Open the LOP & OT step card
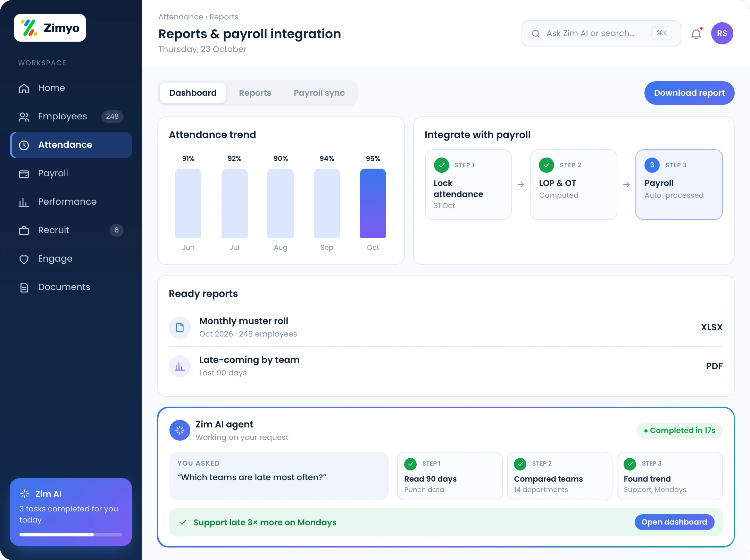 coord(573,185)
